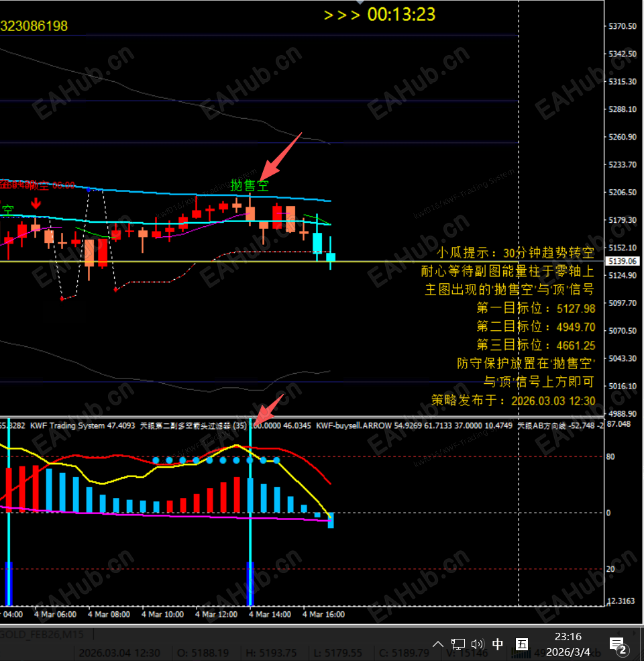Click status bar date 2026.03.04 12:30
The width and height of the screenshot is (644, 661).
click(119, 653)
